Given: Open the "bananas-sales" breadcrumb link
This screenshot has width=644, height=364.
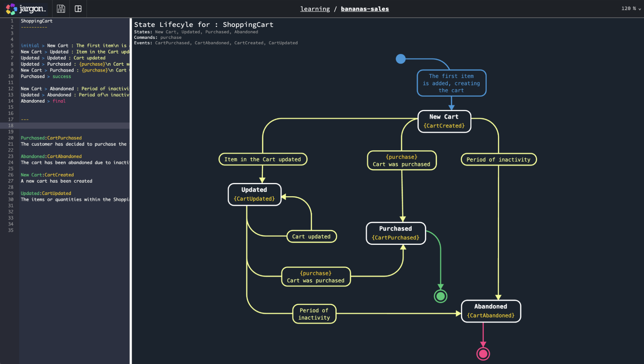Looking at the screenshot, I should pos(365,9).
